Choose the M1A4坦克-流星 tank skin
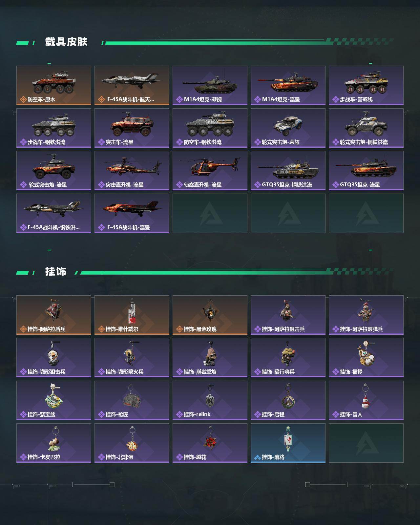 tap(288, 85)
